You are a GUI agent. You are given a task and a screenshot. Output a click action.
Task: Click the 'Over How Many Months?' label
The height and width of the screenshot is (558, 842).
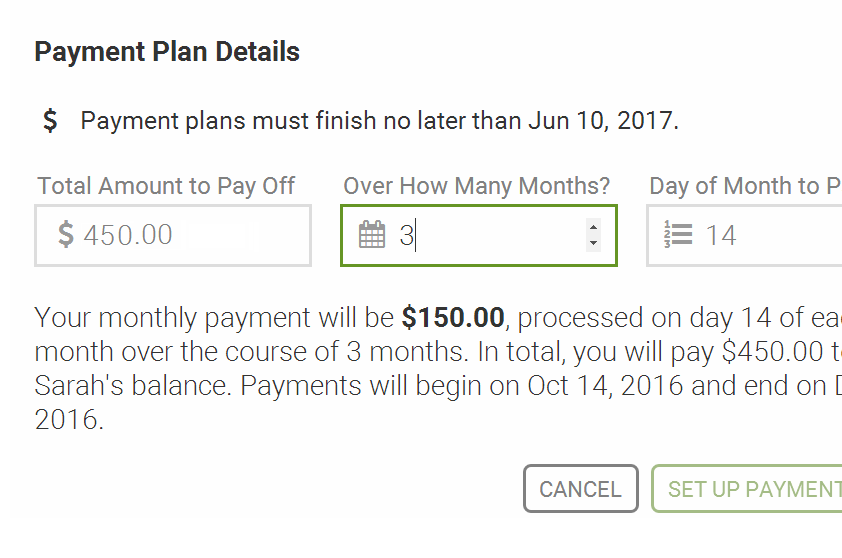(x=477, y=186)
